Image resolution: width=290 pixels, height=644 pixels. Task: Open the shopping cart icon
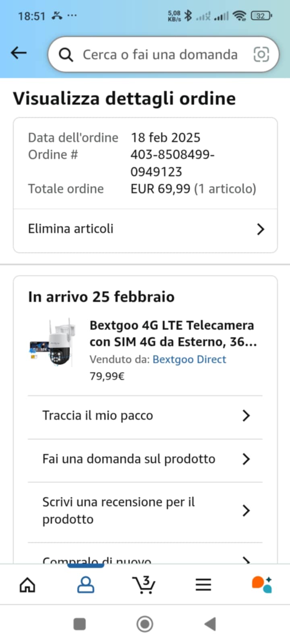tap(144, 585)
